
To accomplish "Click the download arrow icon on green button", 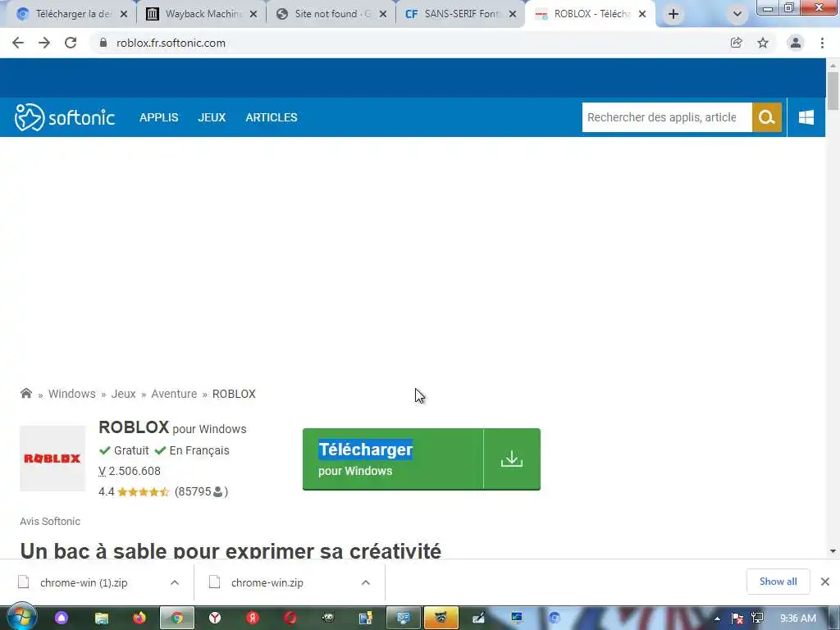I will (x=512, y=459).
